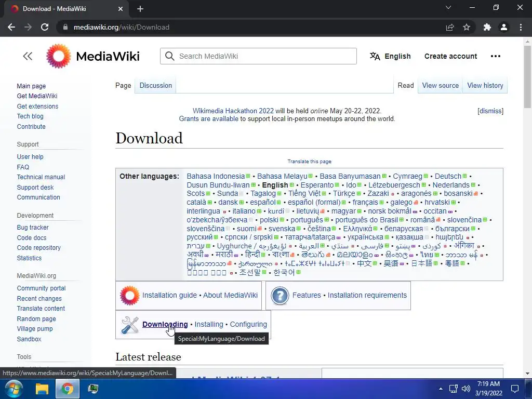Open Recent changes in sidebar
The height and width of the screenshot is (399, 532).
(39, 299)
